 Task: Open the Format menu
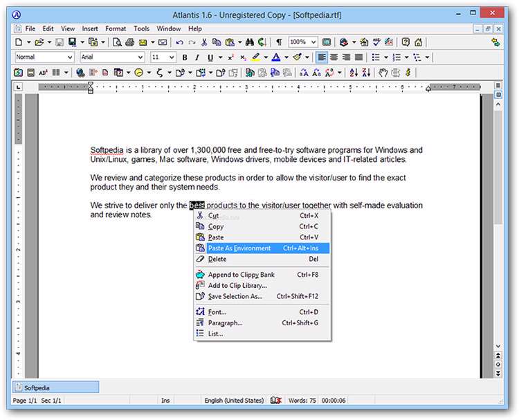coord(116,28)
